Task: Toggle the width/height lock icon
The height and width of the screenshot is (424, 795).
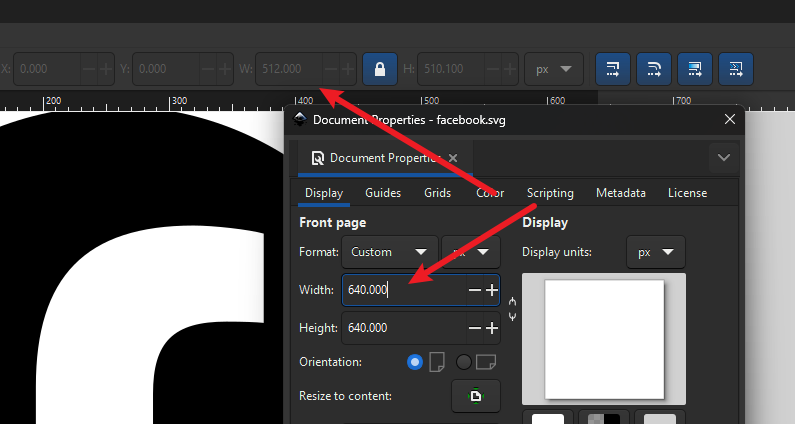Action: tap(380, 68)
